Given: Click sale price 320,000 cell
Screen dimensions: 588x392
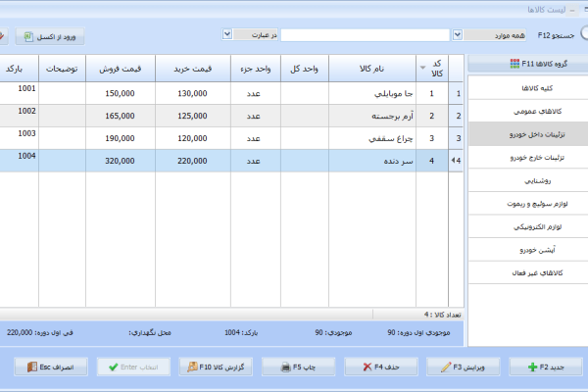Looking at the screenshot, I should pyautogui.click(x=121, y=161).
